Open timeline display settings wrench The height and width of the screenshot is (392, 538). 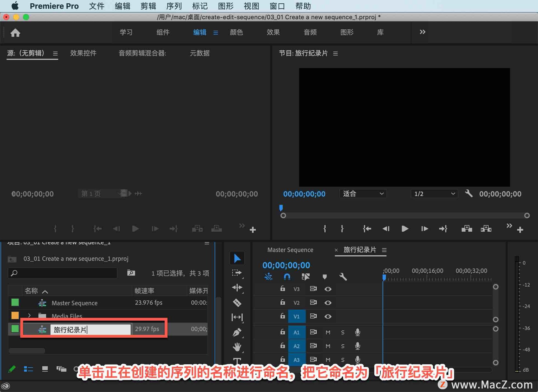343,277
